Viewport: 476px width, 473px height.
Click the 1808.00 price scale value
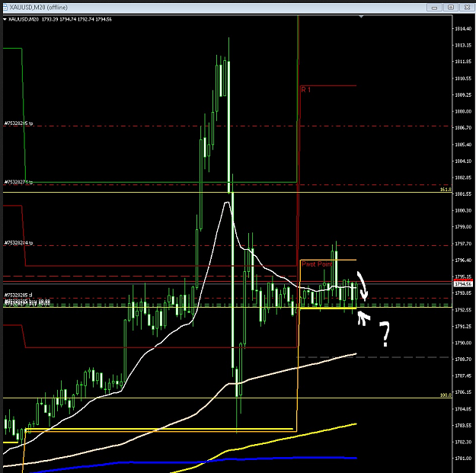(463, 111)
